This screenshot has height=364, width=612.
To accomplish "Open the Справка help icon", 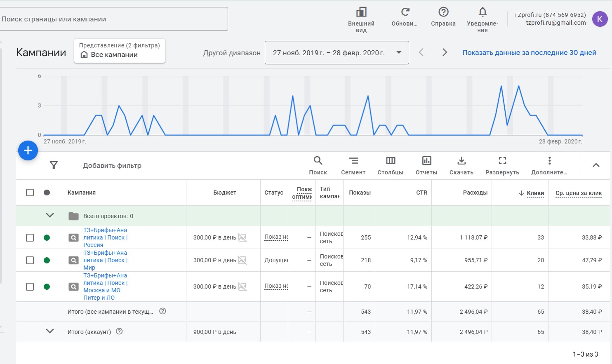I will click(443, 12).
